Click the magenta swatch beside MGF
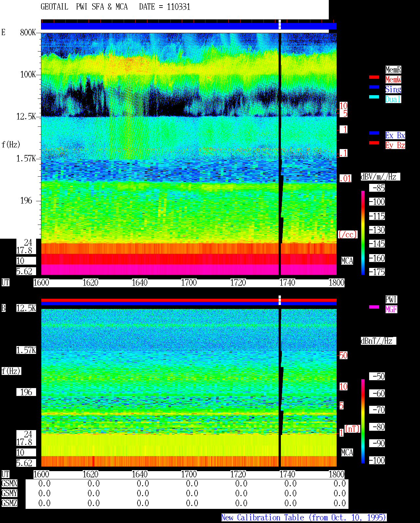420x523 pixels. point(374,307)
